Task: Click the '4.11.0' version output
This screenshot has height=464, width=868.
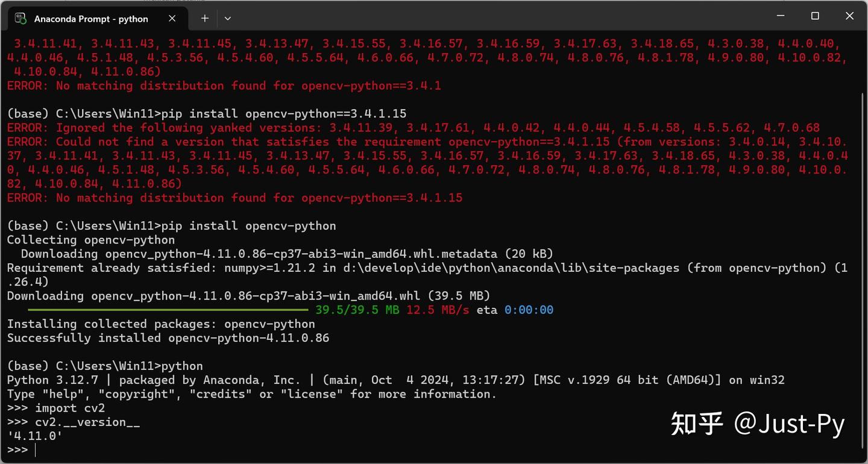Action: click(x=35, y=436)
